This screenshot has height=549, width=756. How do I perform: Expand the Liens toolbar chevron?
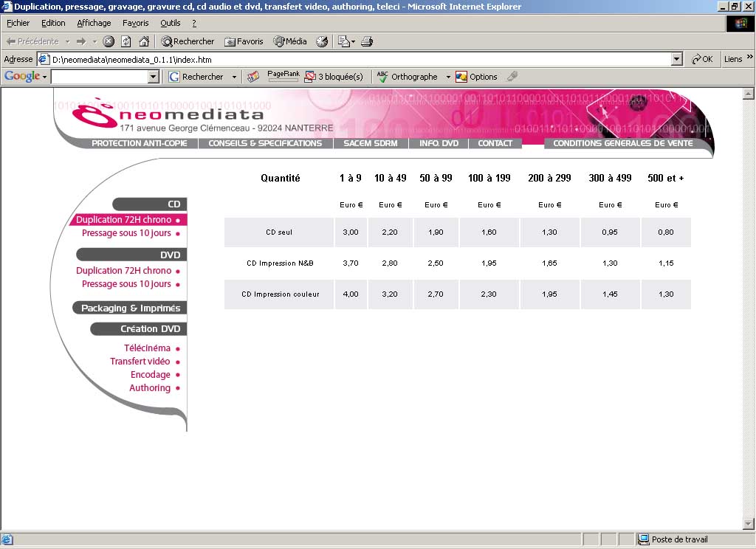pyautogui.click(x=750, y=57)
